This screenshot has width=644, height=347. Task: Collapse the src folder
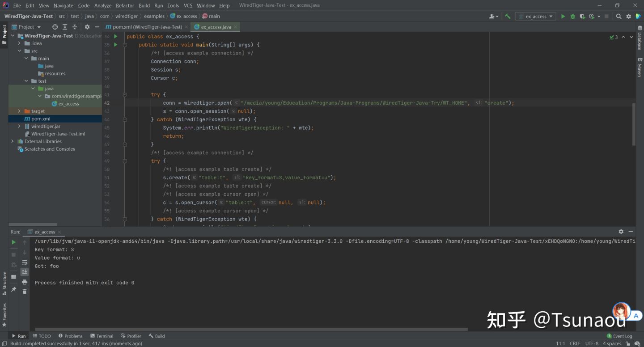pyautogui.click(x=19, y=51)
